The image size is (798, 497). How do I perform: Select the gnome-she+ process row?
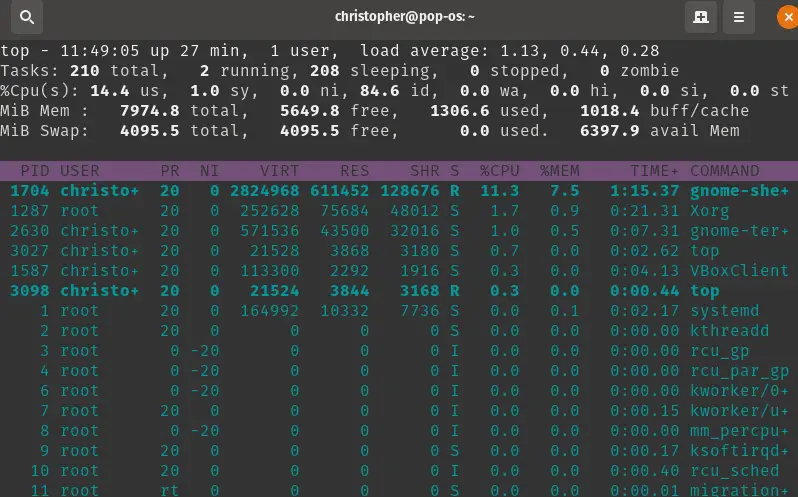(x=400, y=191)
